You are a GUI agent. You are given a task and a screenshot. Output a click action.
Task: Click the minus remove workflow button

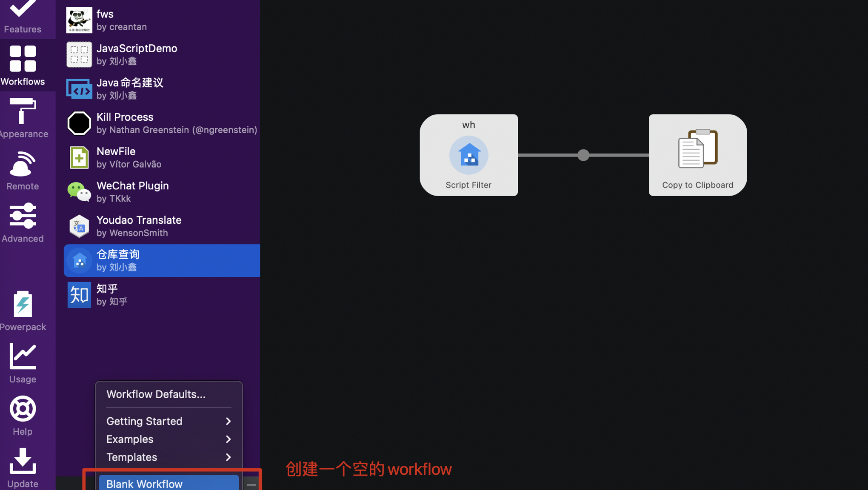(251, 484)
